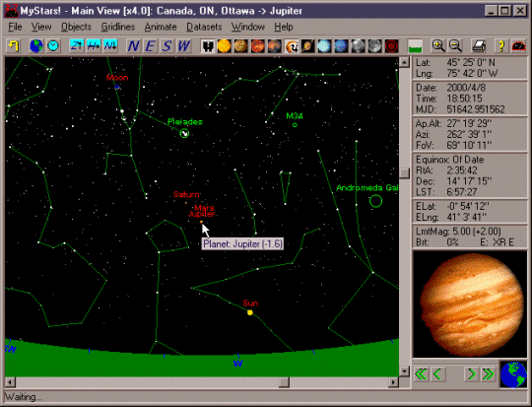
Task: Click the LmtMag 5.00 (+2.00) readout
Action: (458, 232)
